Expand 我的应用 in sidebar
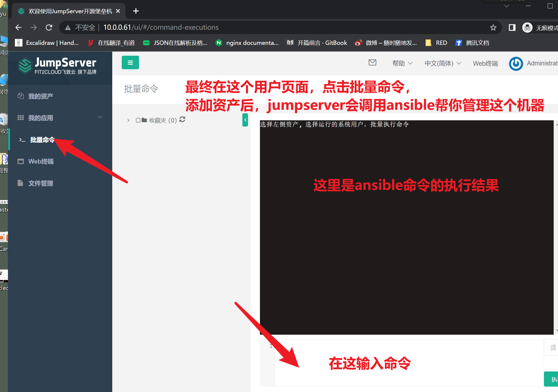Image resolution: width=558 pixels, height=392 pixels. 60,118
